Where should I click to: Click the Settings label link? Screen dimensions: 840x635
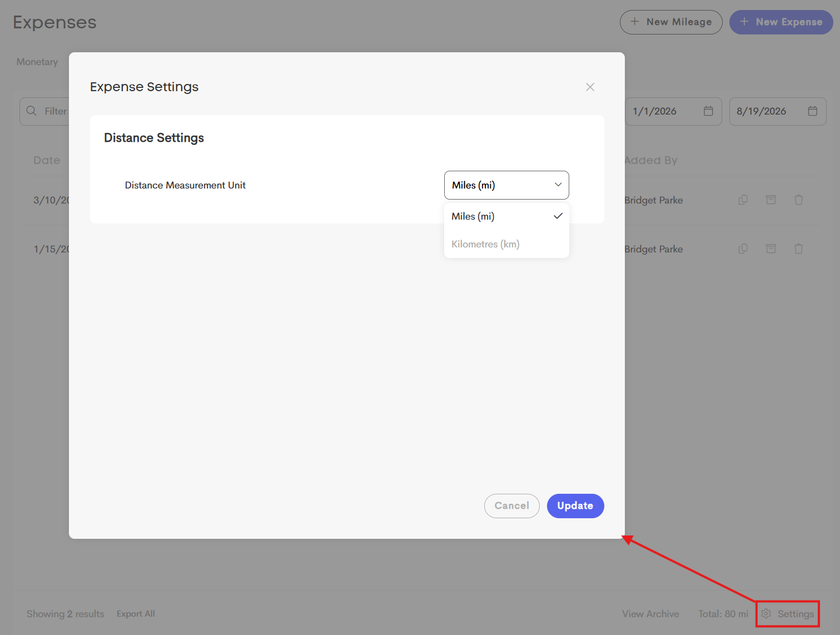coord(796,614)
